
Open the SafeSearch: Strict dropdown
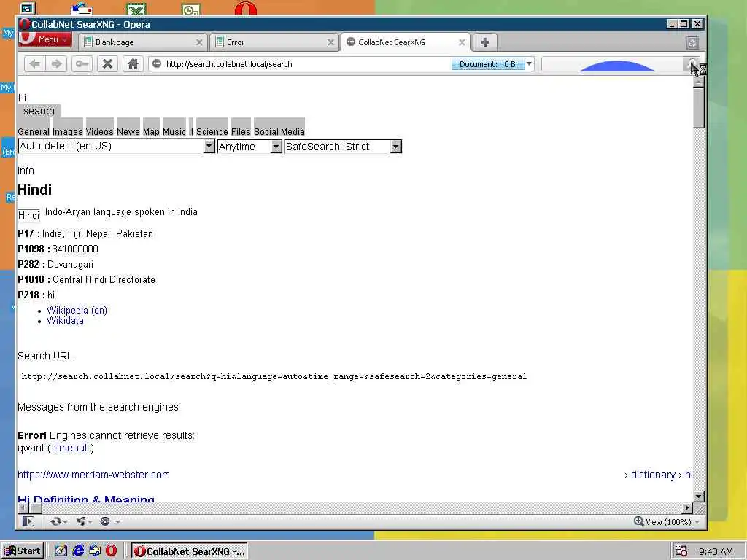(x=343, y=146)
